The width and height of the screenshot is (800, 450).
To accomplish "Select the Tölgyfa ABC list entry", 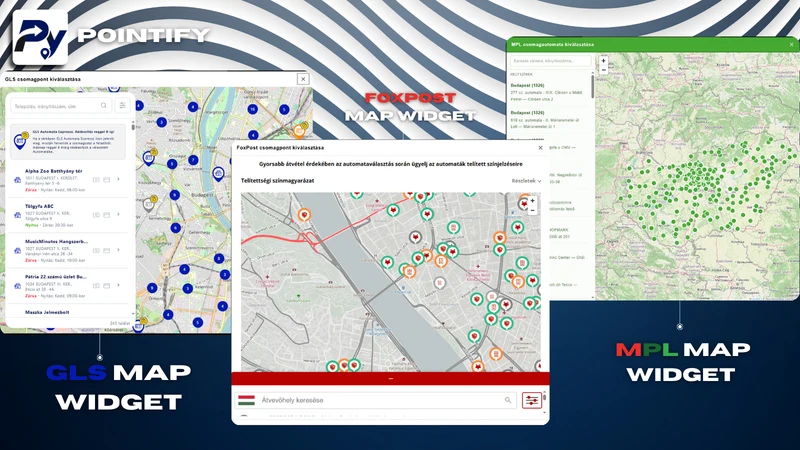I will click(x=68, y=215).
